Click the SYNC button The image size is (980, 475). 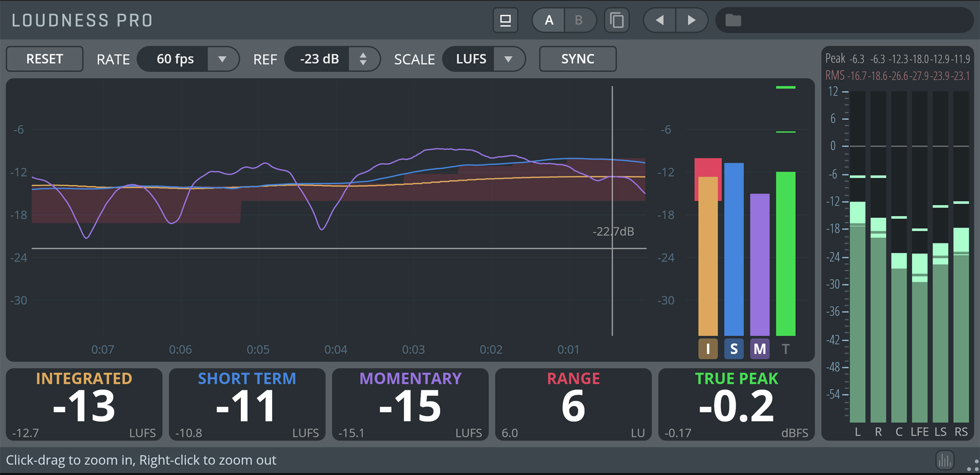pos(578,59)
